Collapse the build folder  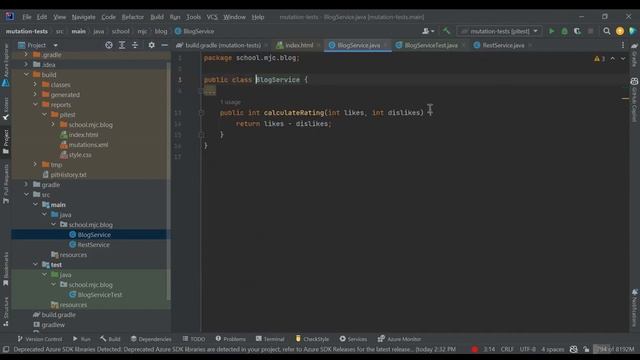[27, 75]
